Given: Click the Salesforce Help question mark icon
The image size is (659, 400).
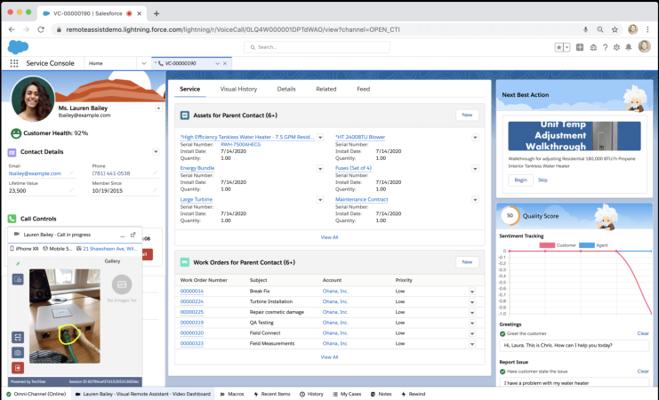Looking at the screenshot, I should [606, 47].
